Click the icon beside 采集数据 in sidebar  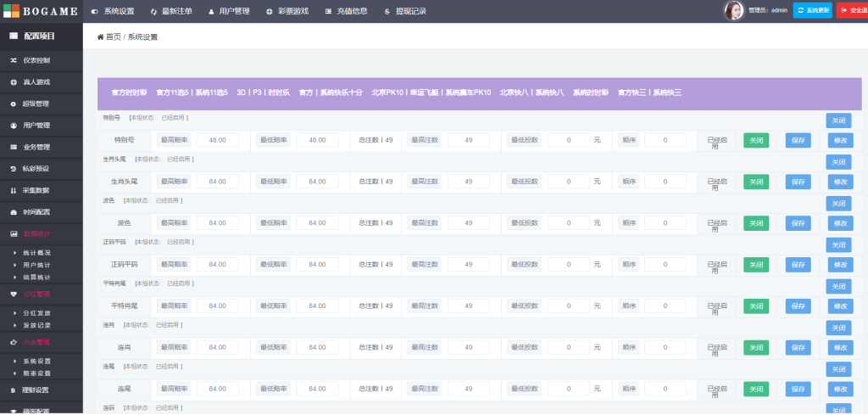(14, 190)
